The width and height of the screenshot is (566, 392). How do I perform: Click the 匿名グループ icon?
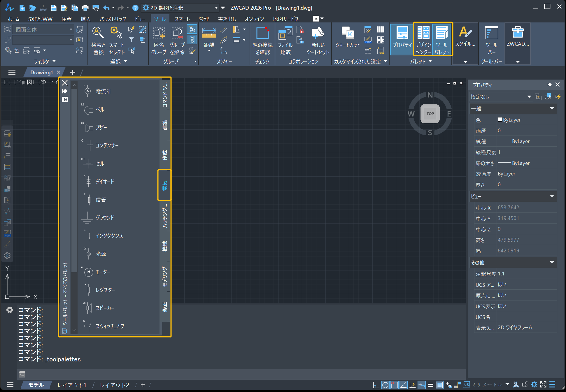click(x=159, y=40)
